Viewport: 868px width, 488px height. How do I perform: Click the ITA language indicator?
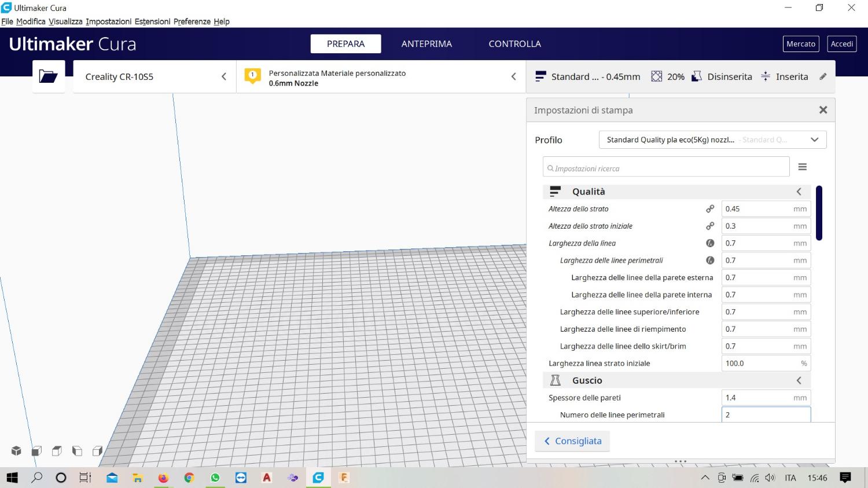[x=790, y=478]
